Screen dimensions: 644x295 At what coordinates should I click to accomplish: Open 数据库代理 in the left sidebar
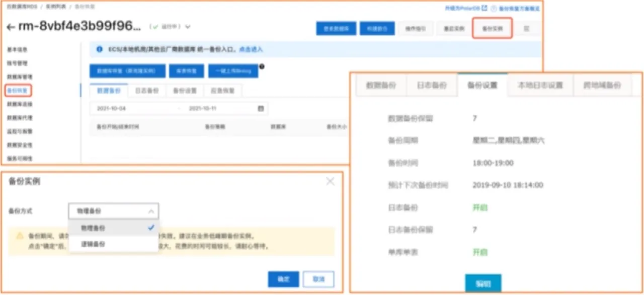pos(20,118)
